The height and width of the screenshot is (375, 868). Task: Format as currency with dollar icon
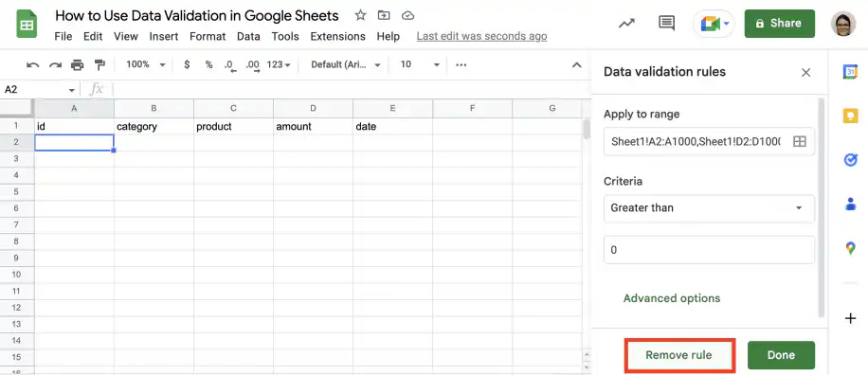187,64
